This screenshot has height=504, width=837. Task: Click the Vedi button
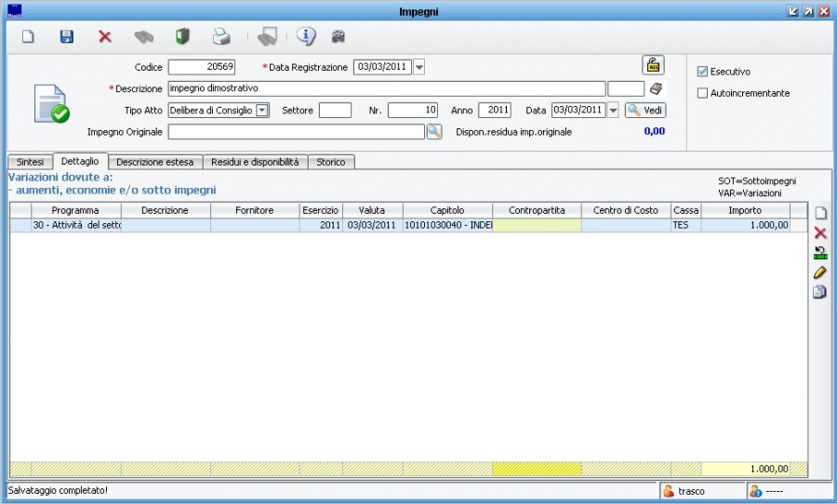click(x=645, y=111)
